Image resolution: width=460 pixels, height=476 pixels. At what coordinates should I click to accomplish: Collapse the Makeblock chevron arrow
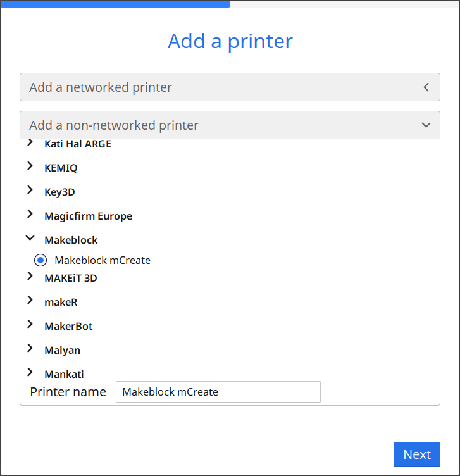coord(30,239)
